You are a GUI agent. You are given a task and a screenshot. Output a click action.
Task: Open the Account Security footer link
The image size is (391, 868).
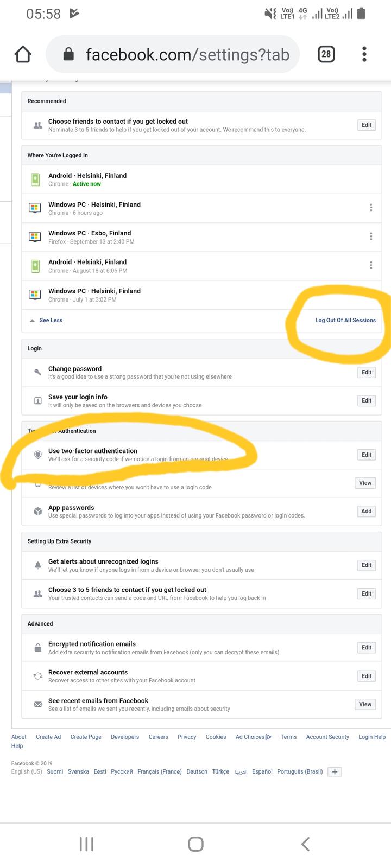[327, 737]
